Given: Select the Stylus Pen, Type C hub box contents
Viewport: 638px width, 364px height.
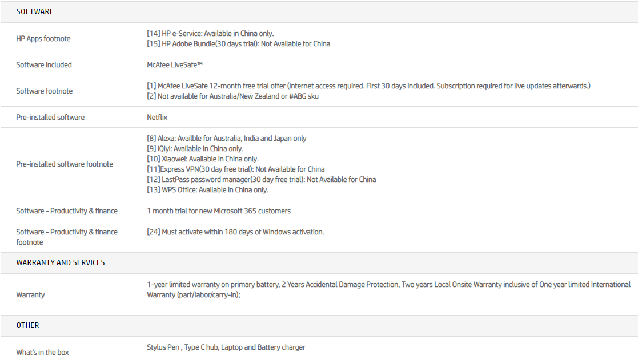Looking at the screenshot, I should (226, 347).
